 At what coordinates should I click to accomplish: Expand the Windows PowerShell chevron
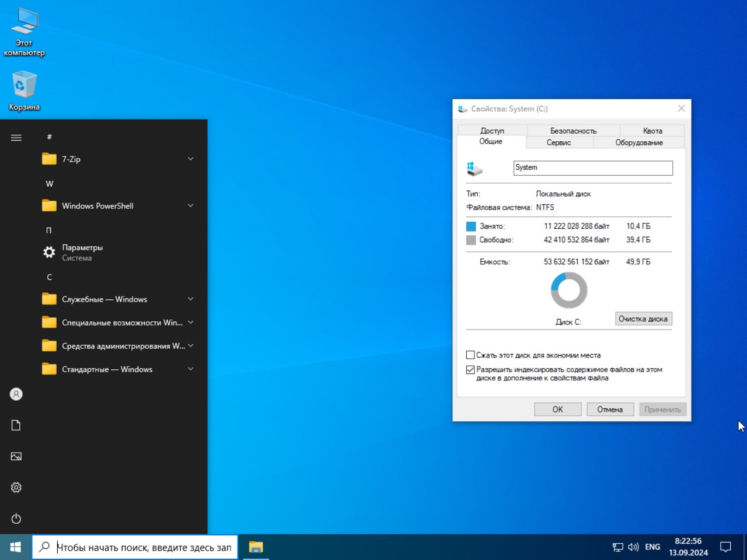point(190,206)
